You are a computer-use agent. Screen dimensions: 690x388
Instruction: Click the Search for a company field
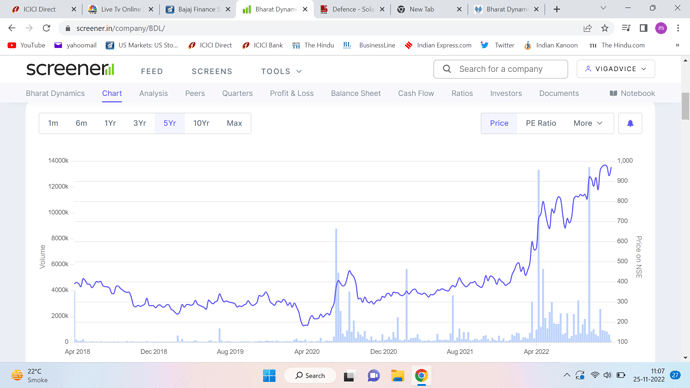(500, 69)
